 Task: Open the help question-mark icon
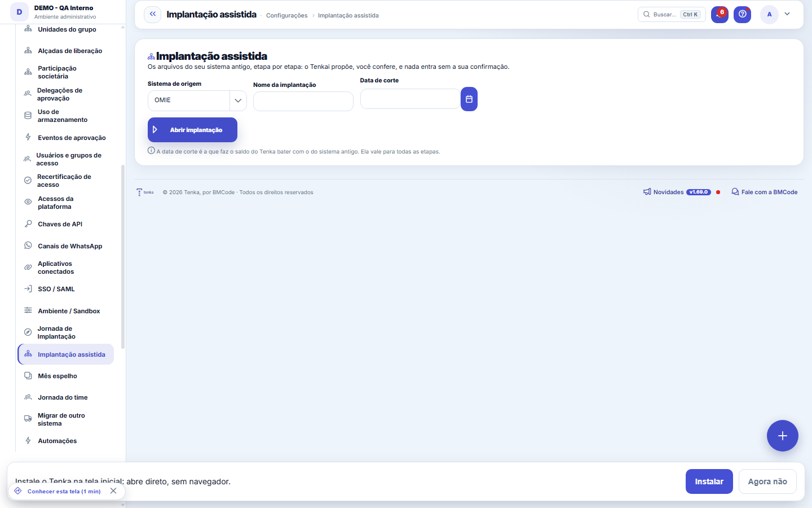tap(743, 14)
